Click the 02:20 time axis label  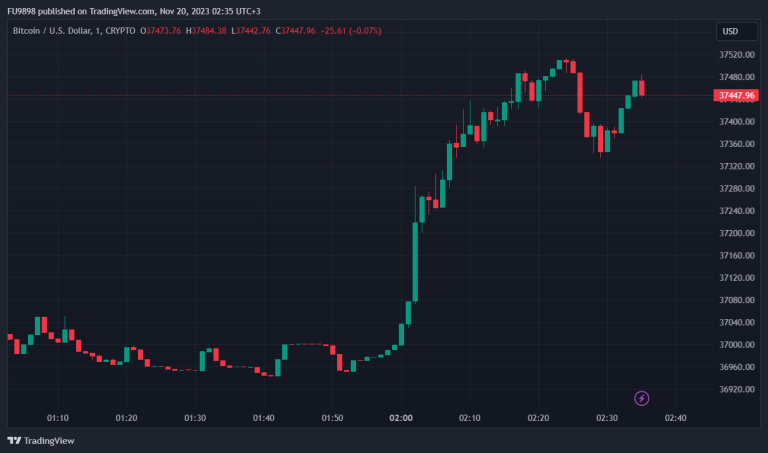539,417
